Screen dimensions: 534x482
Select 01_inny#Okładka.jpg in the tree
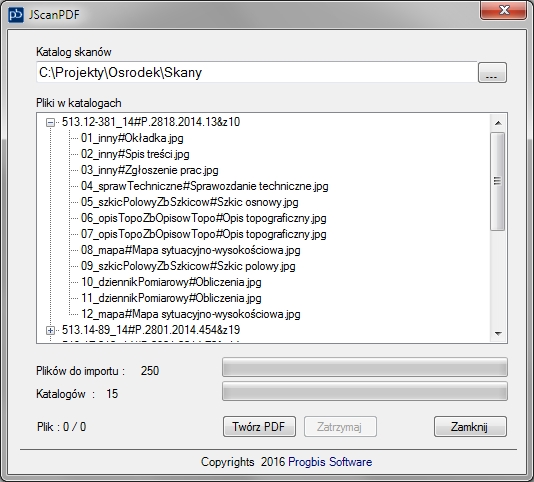(132, 138)
